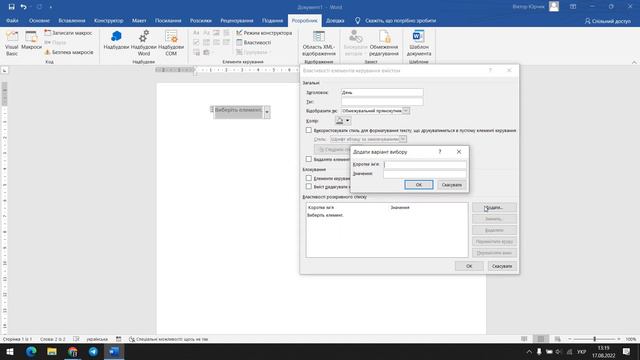This screenshot has width=640, height=360.
Task: Switch to the Рецензування tab
Action: pyautogui.click(x=237, y=20)
